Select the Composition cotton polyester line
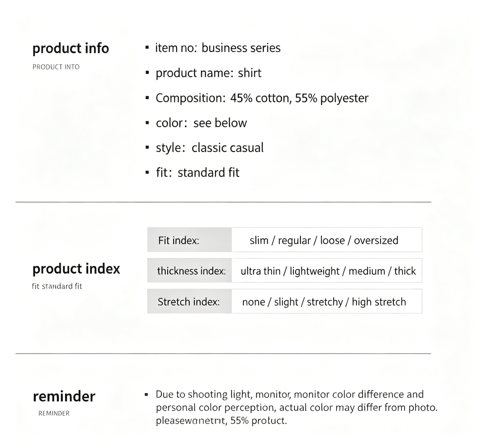 [262, 98]
